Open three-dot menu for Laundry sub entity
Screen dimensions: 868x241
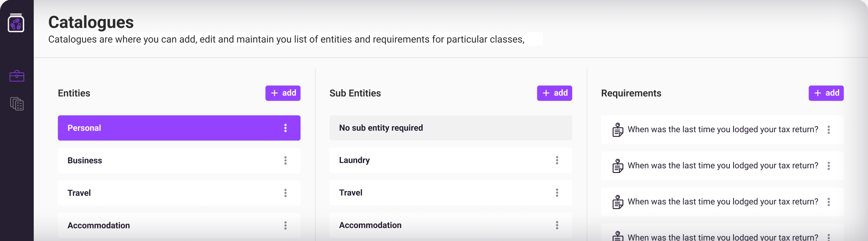(557, 160)
